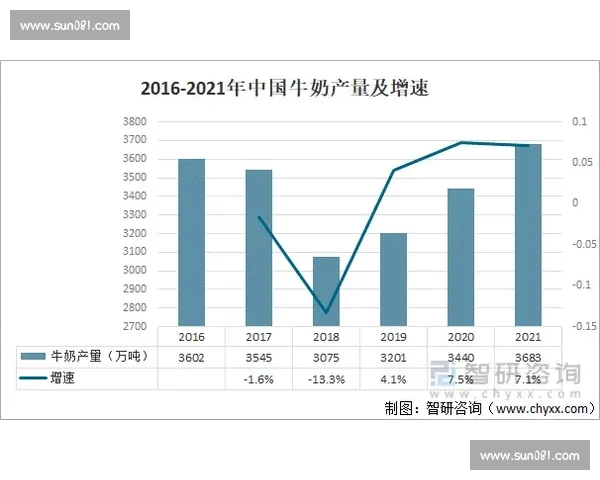The image size is (600, 480).
Task: Click the 2016 production bar
Action: 191,242
